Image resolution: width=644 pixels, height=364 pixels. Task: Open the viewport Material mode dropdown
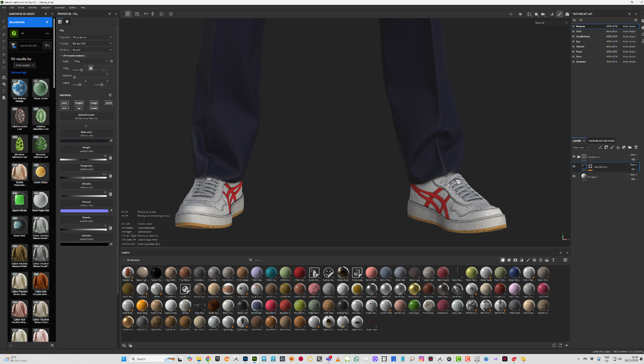tap(551, 23)
